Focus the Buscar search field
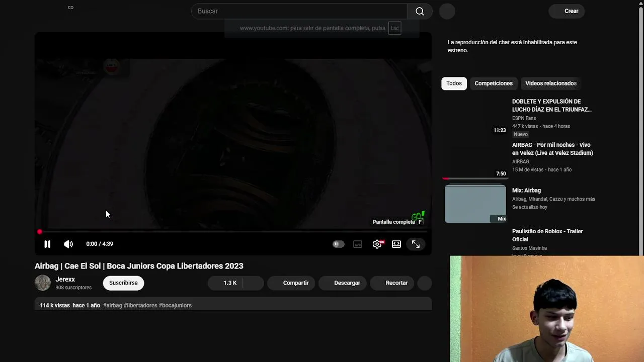 coord(299,11)
